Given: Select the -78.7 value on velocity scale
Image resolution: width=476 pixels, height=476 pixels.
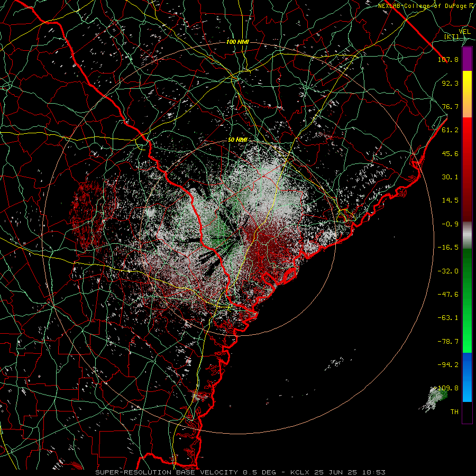Looking at the screenshot, I should click(x=448, y=342).
